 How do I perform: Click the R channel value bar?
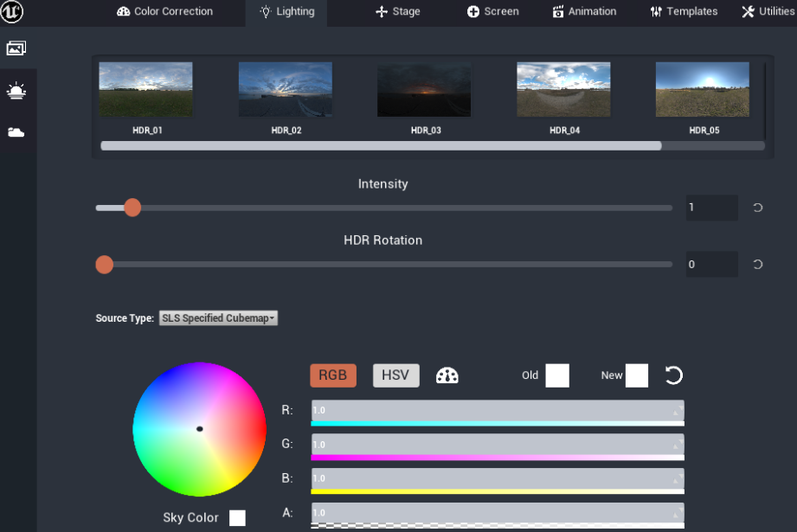click(x=498, y=411)
